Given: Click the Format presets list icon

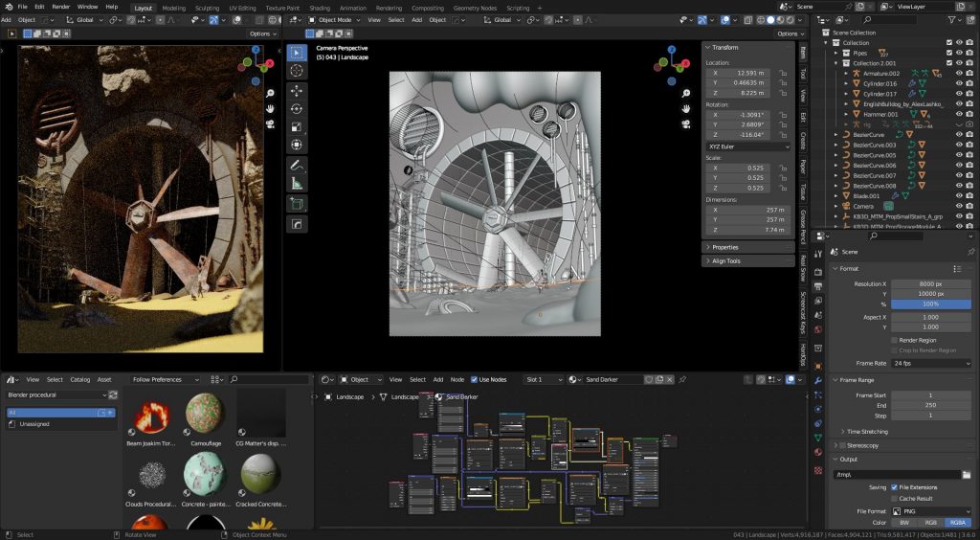Looking at the screenshot, I should pos(957,269).
